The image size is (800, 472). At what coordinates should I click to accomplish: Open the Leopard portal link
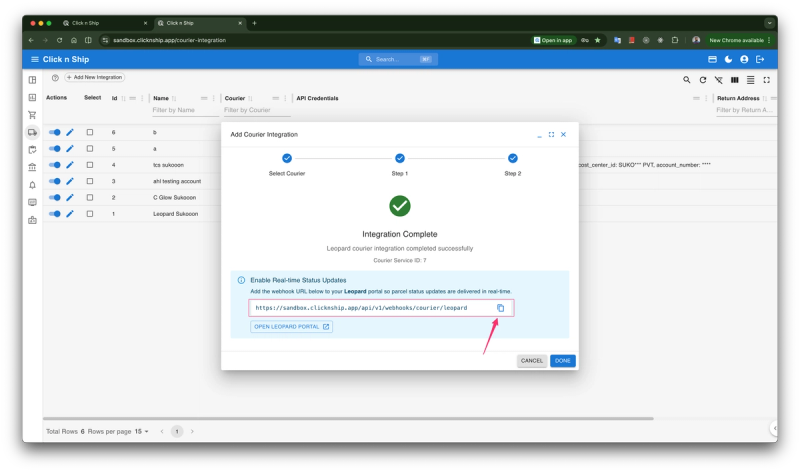pyautogui.click(x=291, y=327)
